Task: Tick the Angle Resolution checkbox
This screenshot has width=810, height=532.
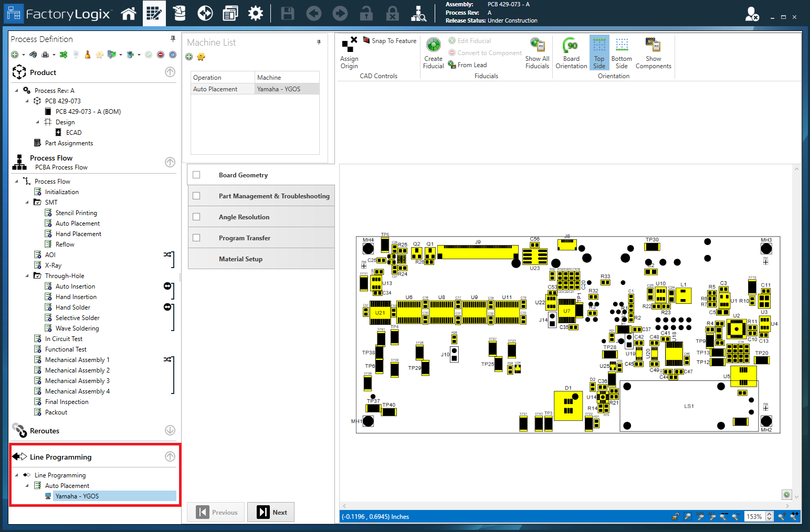Action: point(196,217)
